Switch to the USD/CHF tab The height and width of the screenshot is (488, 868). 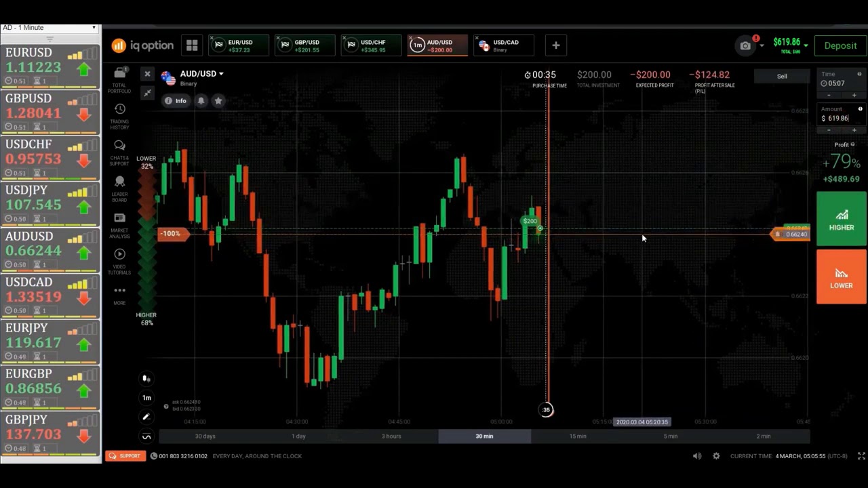[x=370, y=45]
